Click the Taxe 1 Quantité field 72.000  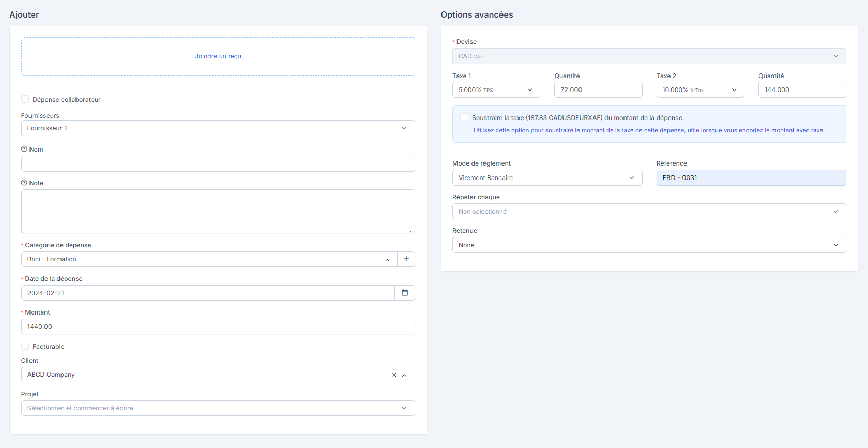598,90
